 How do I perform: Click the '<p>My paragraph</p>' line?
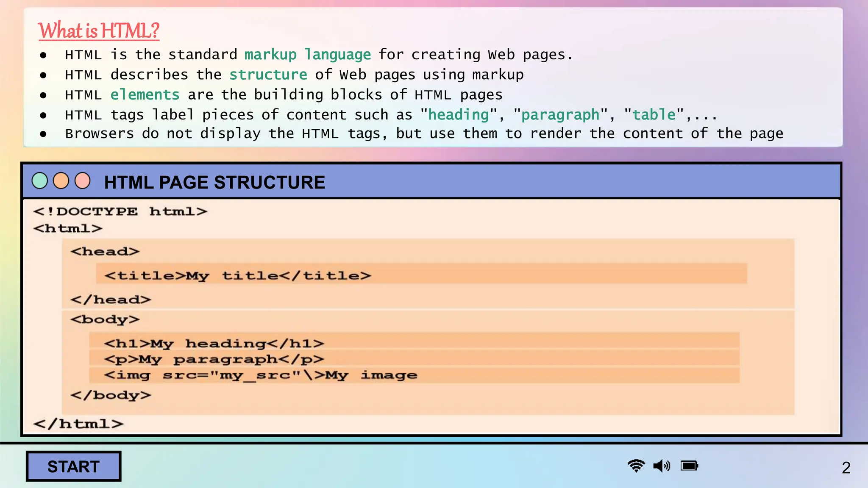pyautogui.click(x=214, y=359)
